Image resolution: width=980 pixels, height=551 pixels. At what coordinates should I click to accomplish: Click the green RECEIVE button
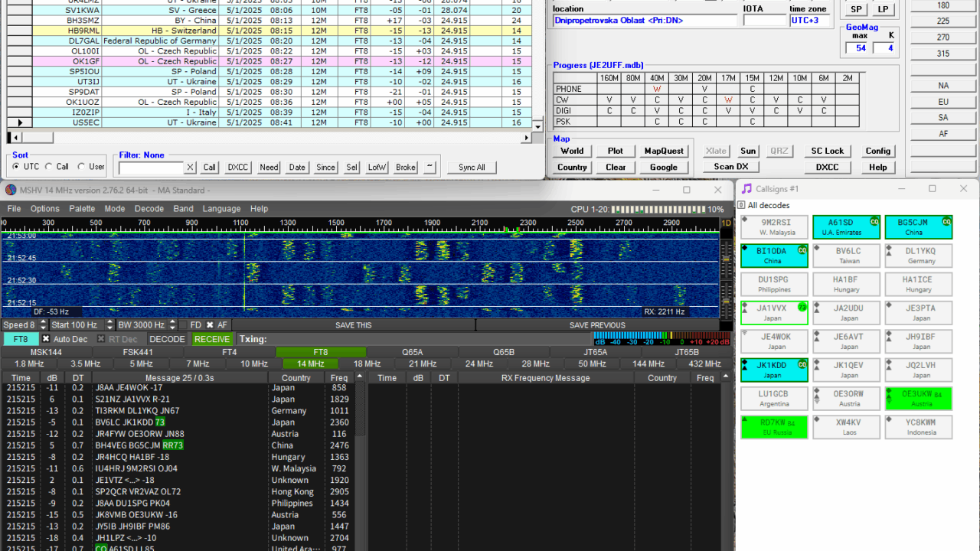[212, 339]
